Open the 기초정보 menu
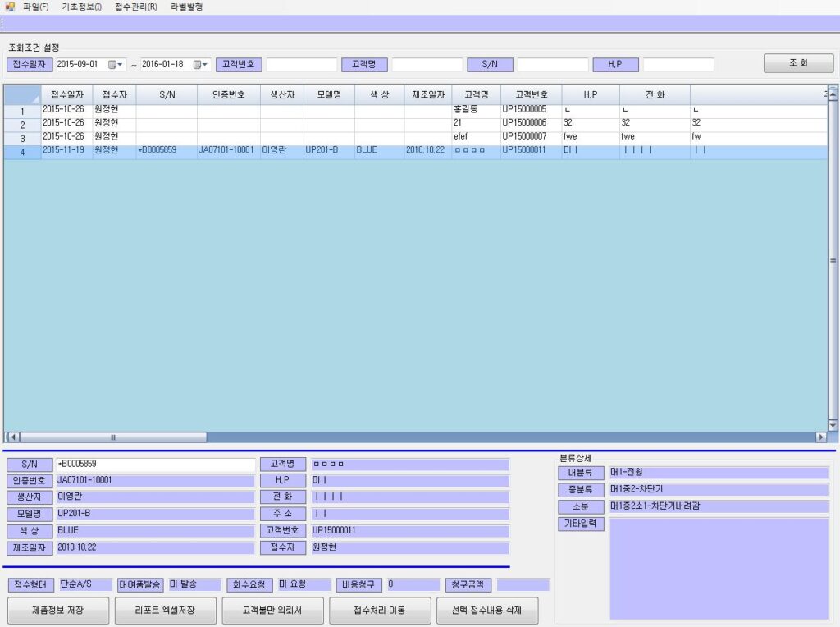 coord(81,7)
